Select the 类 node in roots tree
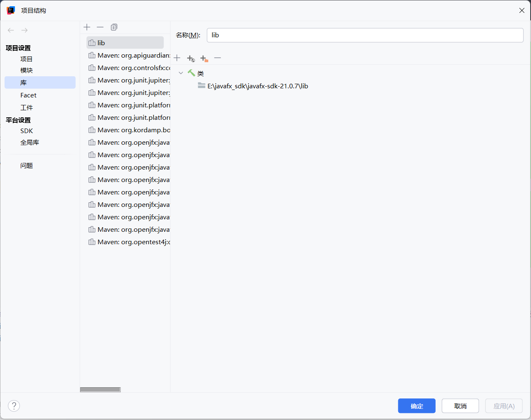The width and height of the screenshot is (531, 420). 201,73
